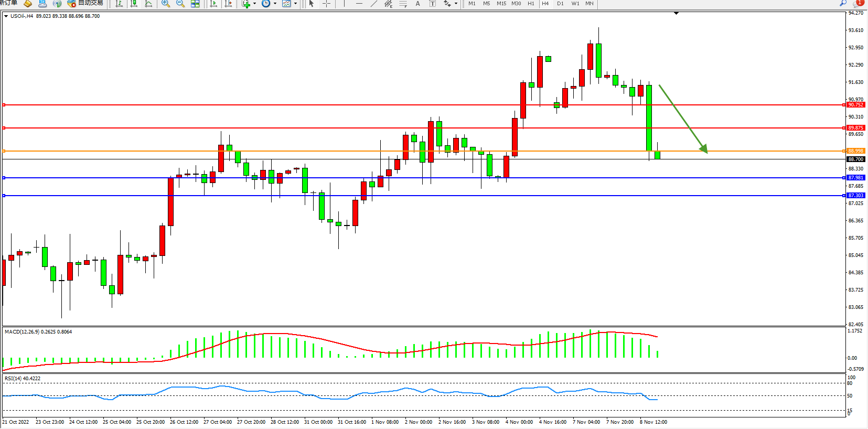This screenshot has height=429, width=868.
Task: Select the Text 'A' tool
Action: pos(417,4)
